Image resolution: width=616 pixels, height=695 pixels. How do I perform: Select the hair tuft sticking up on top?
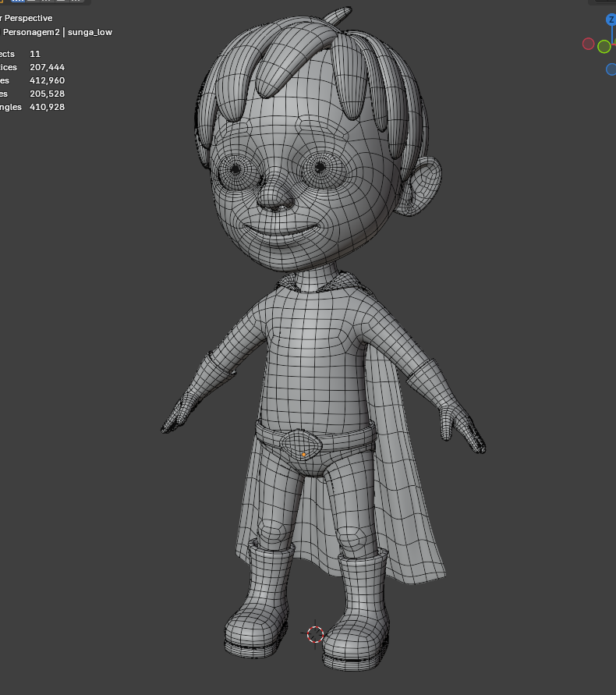pyautogui.click(x=338, y=16)
